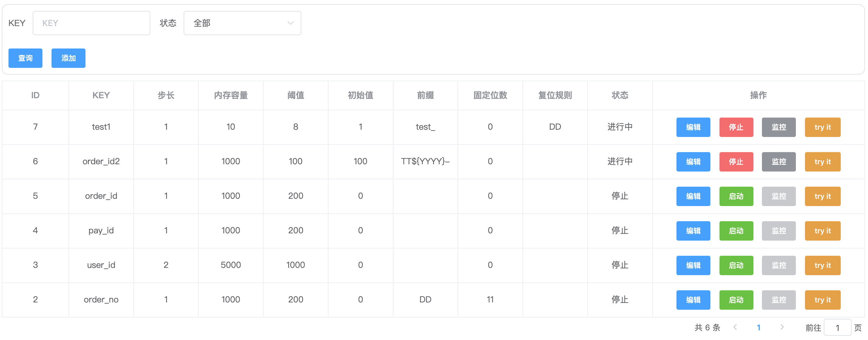Start the order_no sequence with 启动
Image resolution: width=868 pixels, height=340 pixels.
[x=736, y=300]
